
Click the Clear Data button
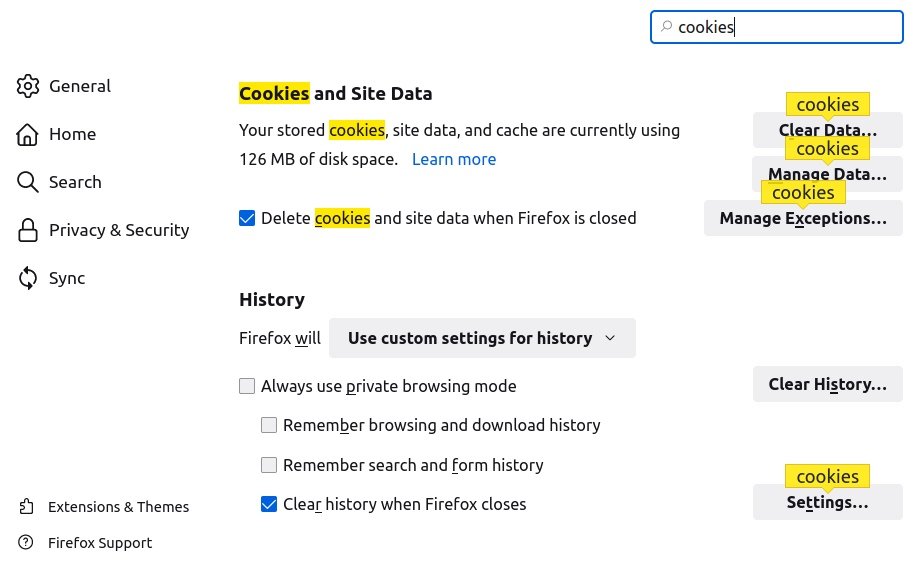click(x=827, y=131)
